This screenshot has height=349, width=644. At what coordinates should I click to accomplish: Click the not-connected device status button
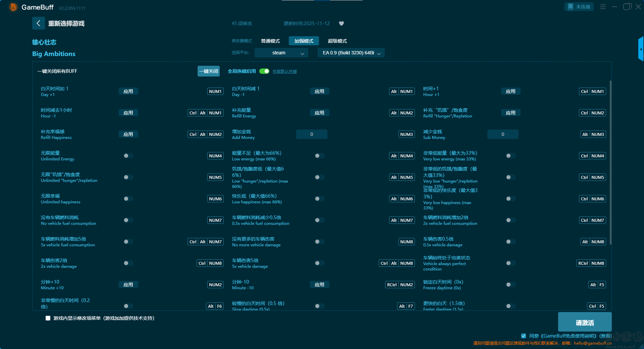pos(579,7)
